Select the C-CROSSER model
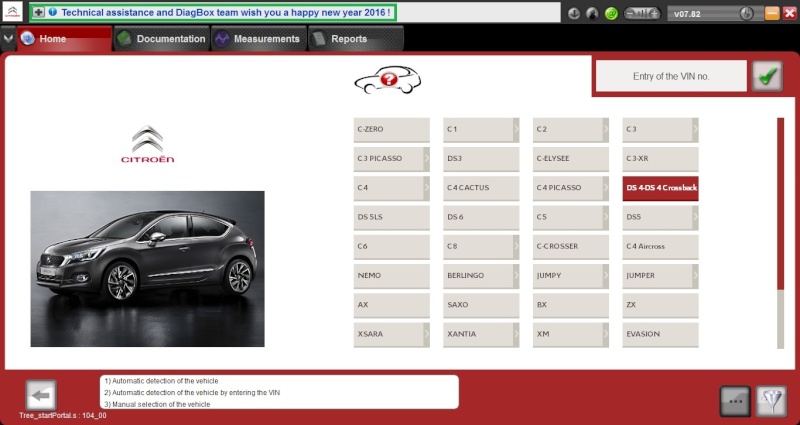The image size is (800, 425). 571,246
